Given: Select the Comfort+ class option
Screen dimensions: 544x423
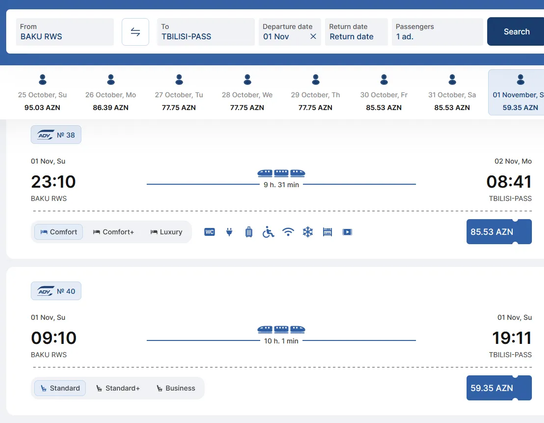Looking at the screenshot, I should [x=113, y=232].
